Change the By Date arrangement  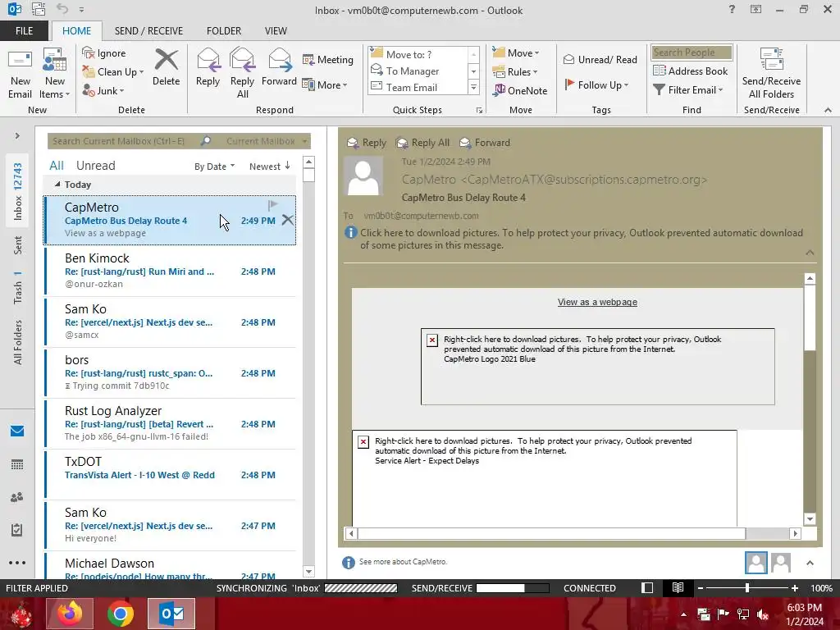[214, 166]
